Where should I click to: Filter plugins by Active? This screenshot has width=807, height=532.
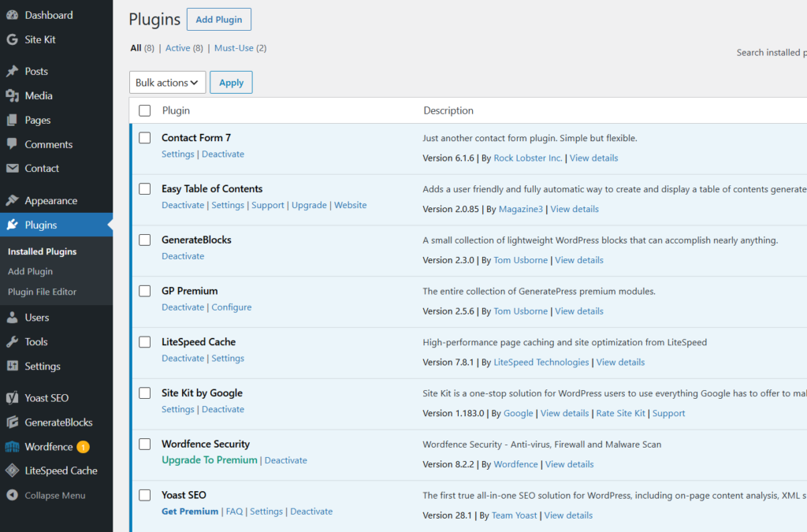click(177, 48)
